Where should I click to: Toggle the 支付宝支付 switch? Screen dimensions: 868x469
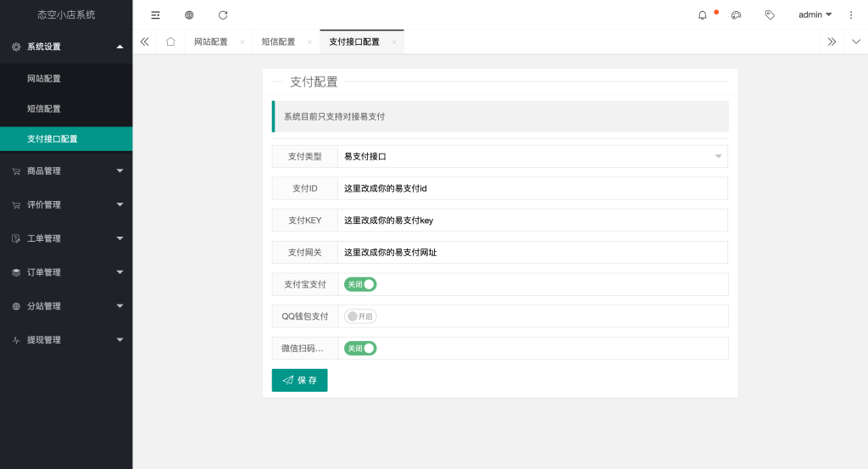[360, 285]
